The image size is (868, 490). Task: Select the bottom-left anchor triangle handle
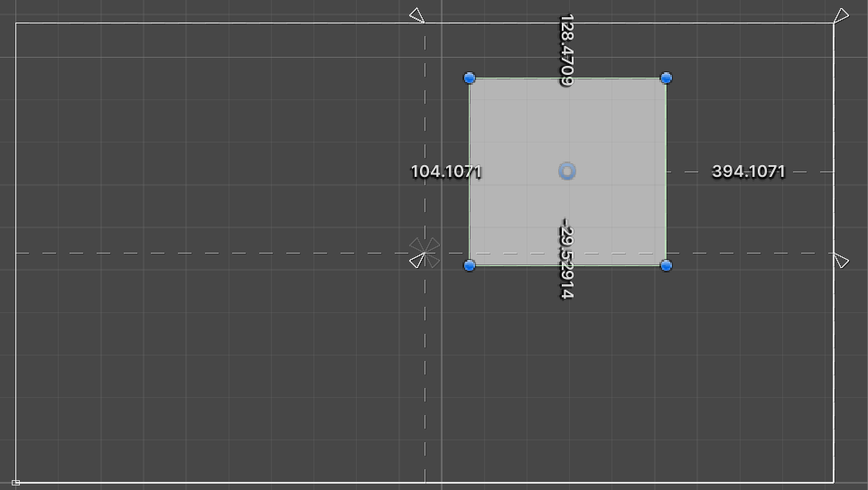[417, 261]
